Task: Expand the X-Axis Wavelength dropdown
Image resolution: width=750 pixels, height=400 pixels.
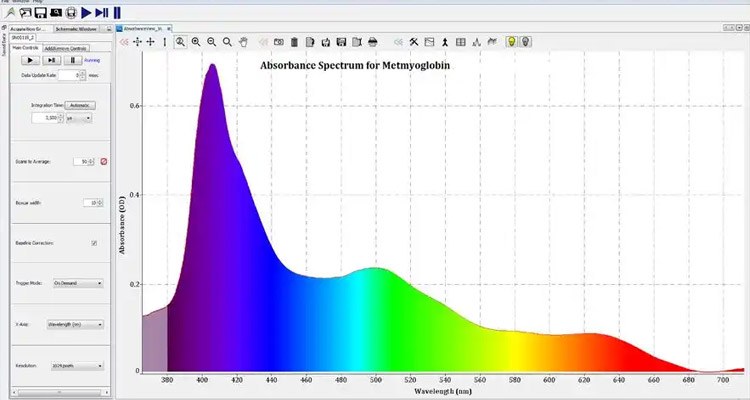Action: pos(78,325)
